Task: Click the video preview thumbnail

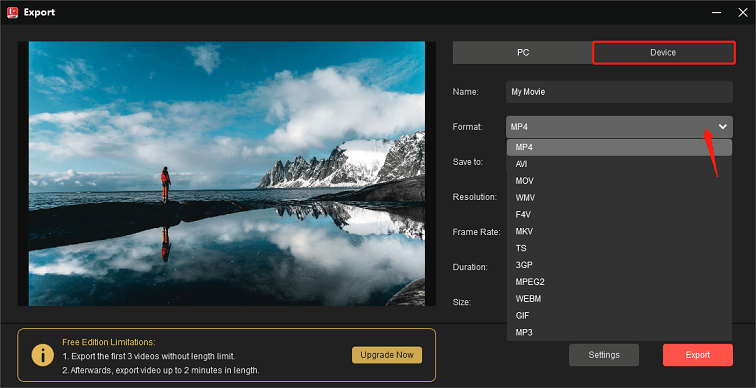Action: click(227, 174)
